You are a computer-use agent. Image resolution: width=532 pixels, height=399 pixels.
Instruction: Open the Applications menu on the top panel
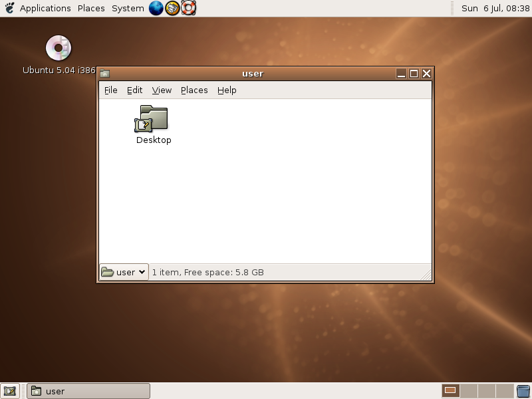click(45, 8)
